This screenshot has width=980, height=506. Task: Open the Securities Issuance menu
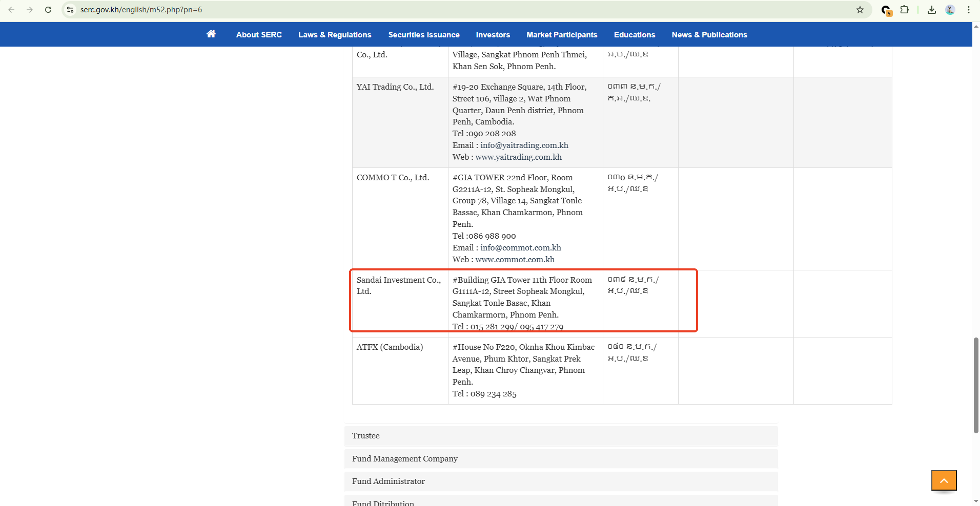(x=424, y=35)
